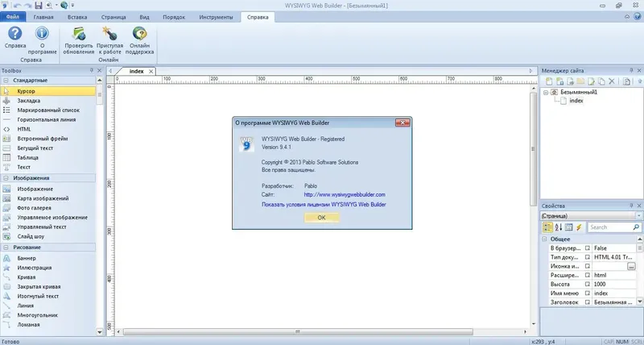The width and height of the screenshot is (644, 345).
Task: Select the Встроенный фрейм tool
Action: (x=43, y=139)
